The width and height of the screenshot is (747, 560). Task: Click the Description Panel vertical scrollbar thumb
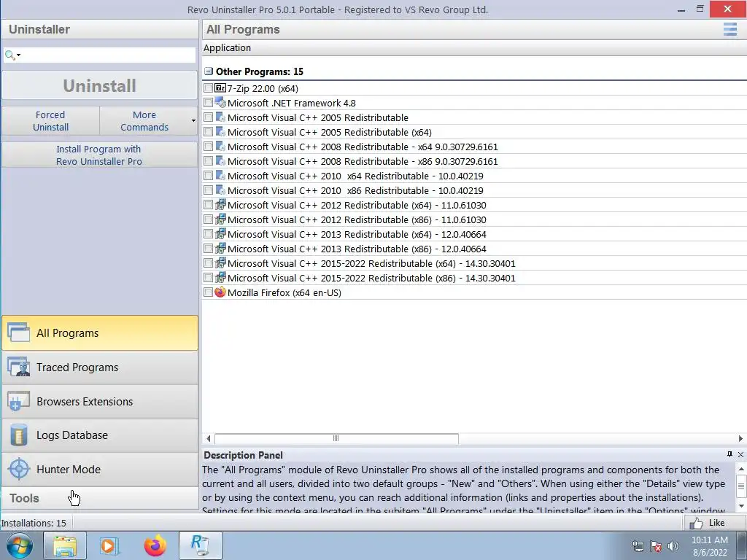tap(741, 486)
